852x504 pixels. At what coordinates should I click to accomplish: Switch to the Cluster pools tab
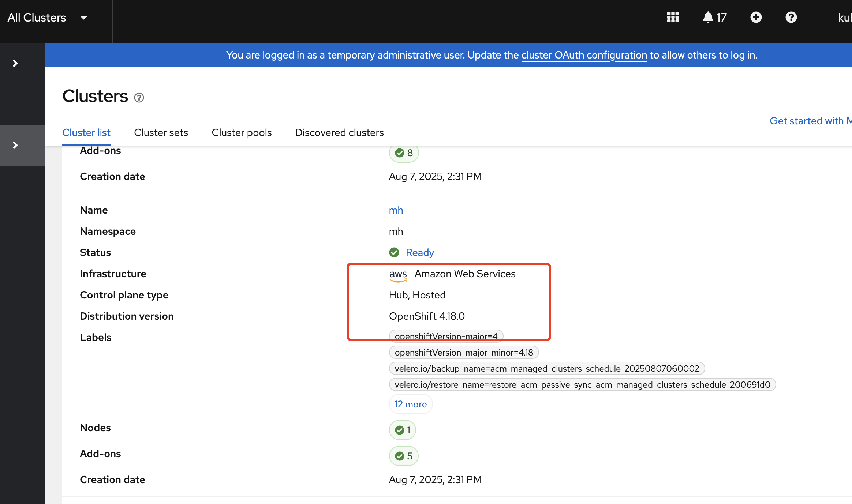pos(242,132)
